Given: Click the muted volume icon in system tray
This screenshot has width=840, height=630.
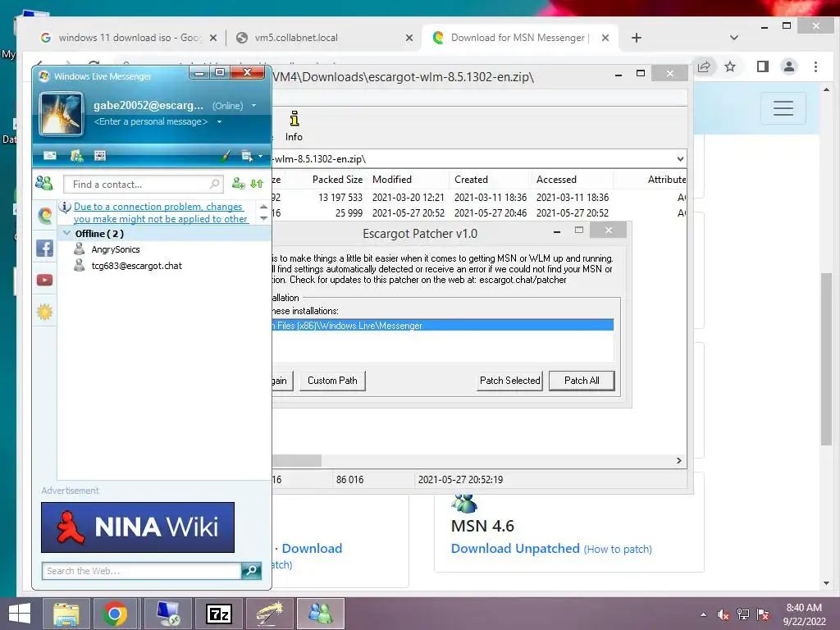Looking at the screenshot, I should [724, 615].
